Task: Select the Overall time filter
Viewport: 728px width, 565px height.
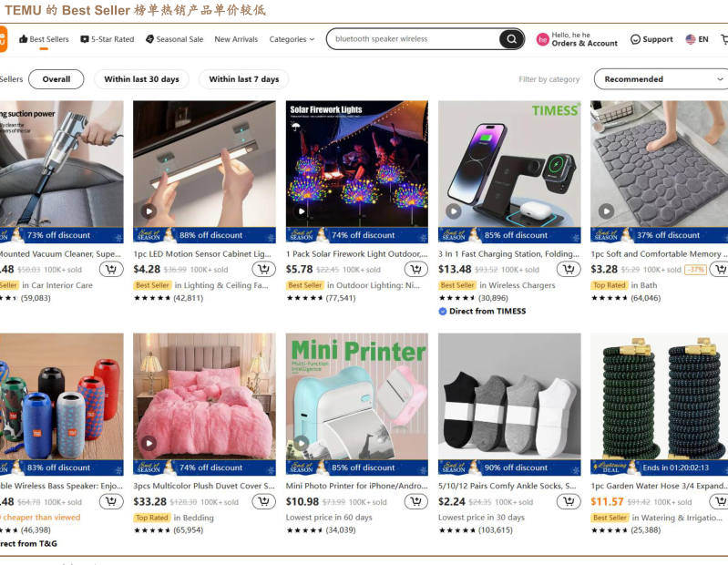Action: 56,79
